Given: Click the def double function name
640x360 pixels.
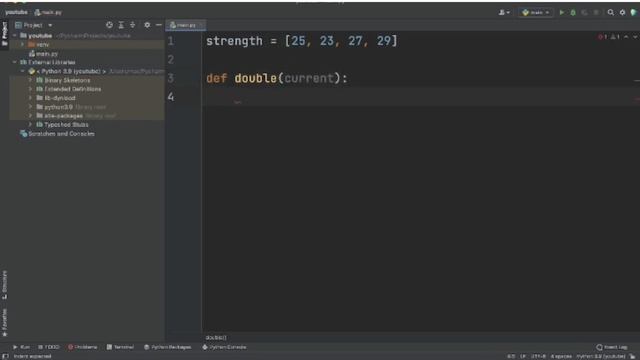Looking at the screenshot, I should click(256, 78).
